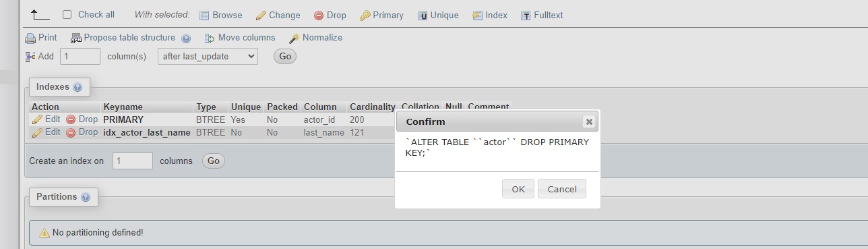Close the Confirm dialog with X

coord(589,121)
